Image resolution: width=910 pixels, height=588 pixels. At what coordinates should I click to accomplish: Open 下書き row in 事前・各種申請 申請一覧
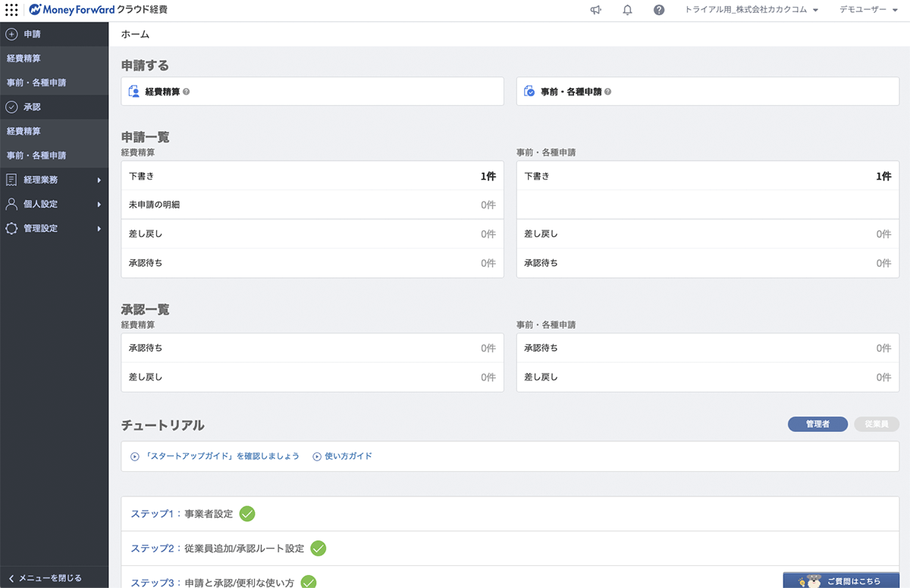point(708,176)
